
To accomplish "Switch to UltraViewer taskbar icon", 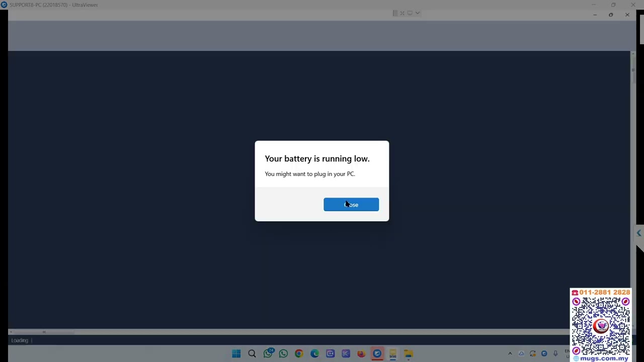I will point(377,353).
